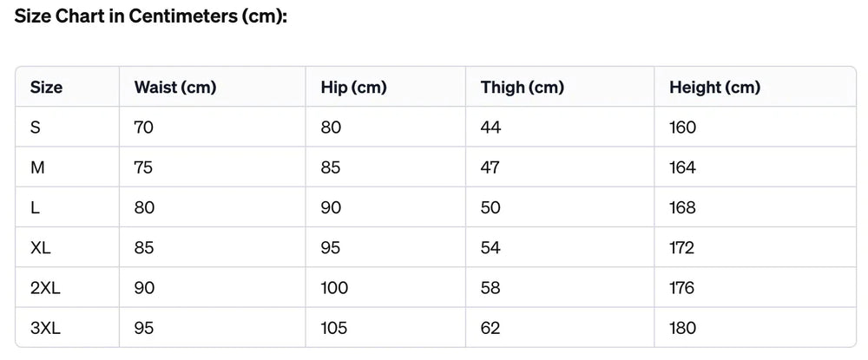The width and height of the screenshot is (868, 360).
Task: Select the 2XL size row label
Action: (44, 288)
